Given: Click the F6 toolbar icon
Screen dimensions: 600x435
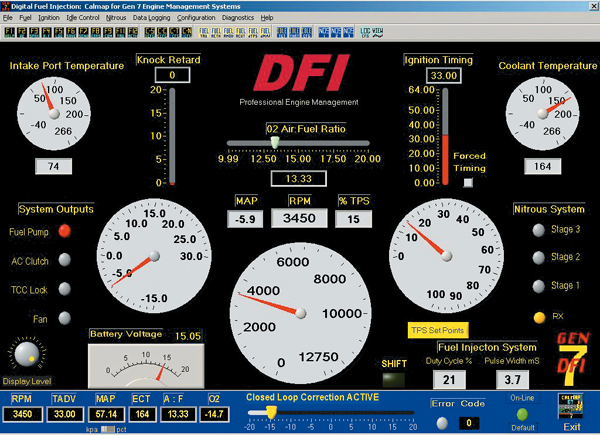Looking at the screenshot, I should tap(71, 32).
